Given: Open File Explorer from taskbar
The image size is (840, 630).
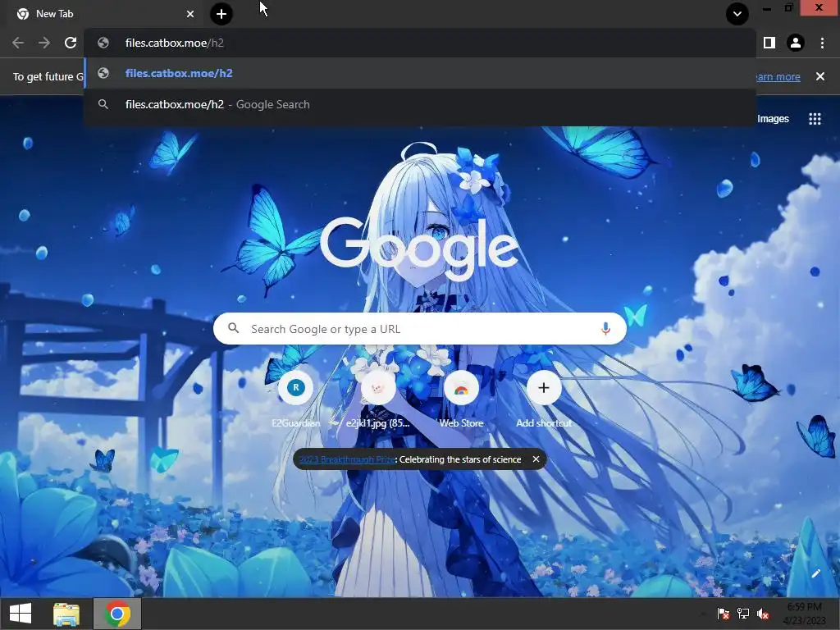Looking at the screenshot, I should pyautogui.click(x=66, y=614).
